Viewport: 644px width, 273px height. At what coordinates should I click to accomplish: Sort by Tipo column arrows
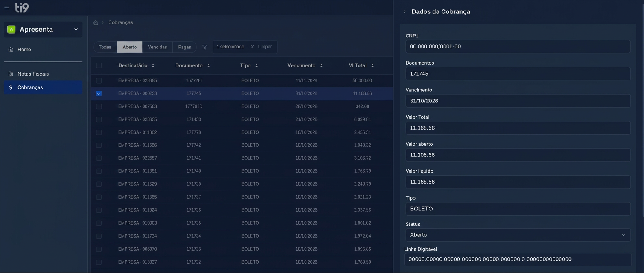pos(257,66)
